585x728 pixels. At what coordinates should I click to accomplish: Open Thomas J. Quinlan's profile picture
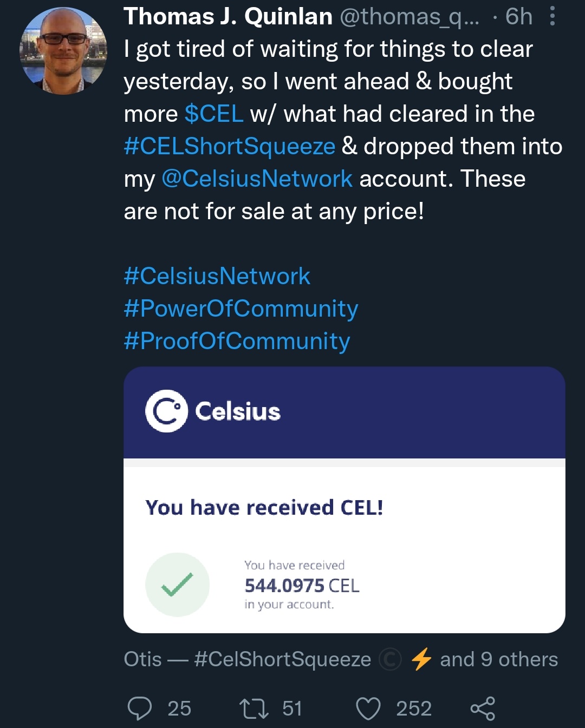(63, 51)
